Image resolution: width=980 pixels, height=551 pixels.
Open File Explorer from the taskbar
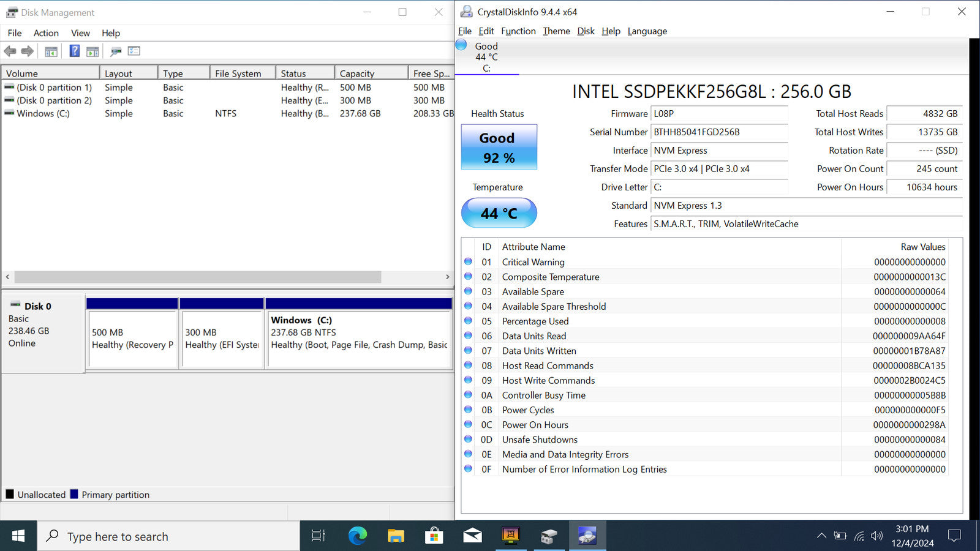396,536
